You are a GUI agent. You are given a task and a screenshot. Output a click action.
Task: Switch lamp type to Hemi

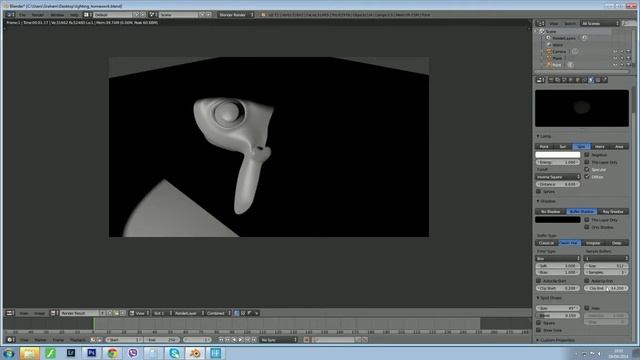tap(600, 146)
